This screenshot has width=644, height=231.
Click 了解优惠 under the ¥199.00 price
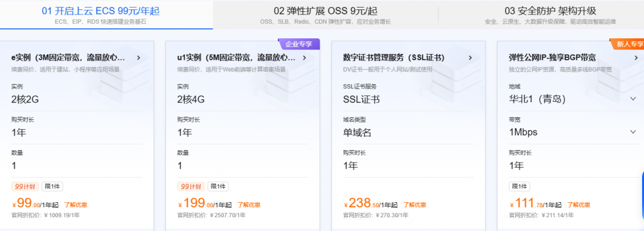pyautogui.click(x=248, y=205)
